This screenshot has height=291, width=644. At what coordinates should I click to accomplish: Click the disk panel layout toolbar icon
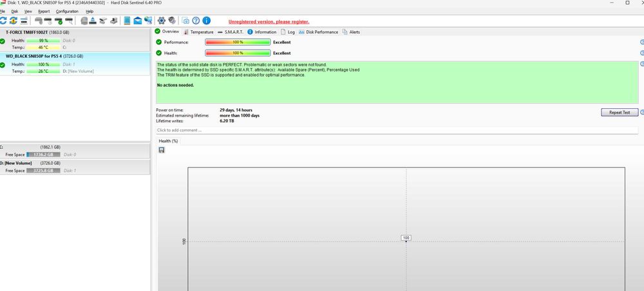click(x=24, y=21)
